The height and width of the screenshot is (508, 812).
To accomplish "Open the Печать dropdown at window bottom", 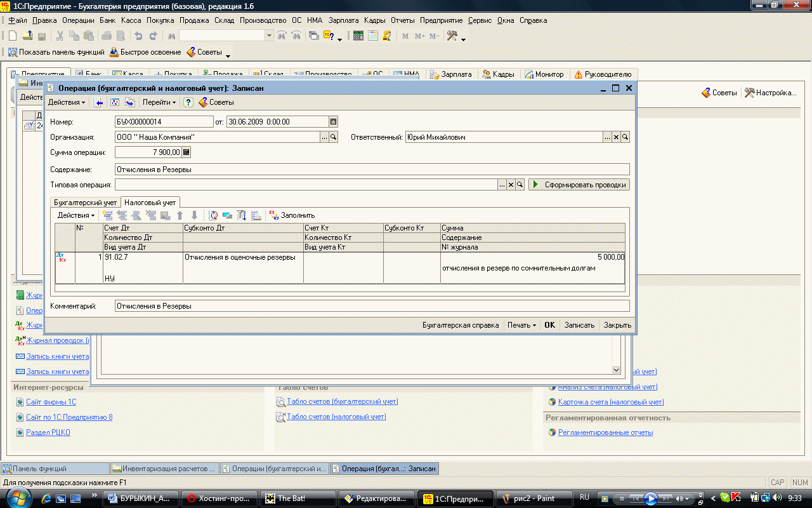I will (x=521, y=325).
